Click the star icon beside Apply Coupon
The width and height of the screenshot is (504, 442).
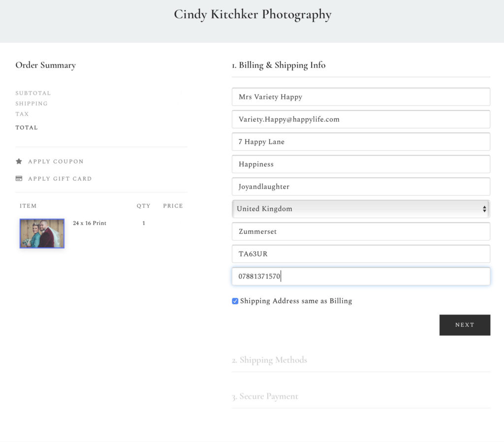click(19, 161)
